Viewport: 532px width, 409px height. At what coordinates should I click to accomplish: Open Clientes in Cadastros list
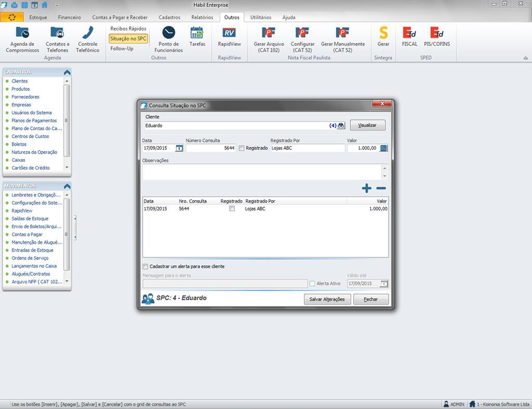tap(20, 81)
